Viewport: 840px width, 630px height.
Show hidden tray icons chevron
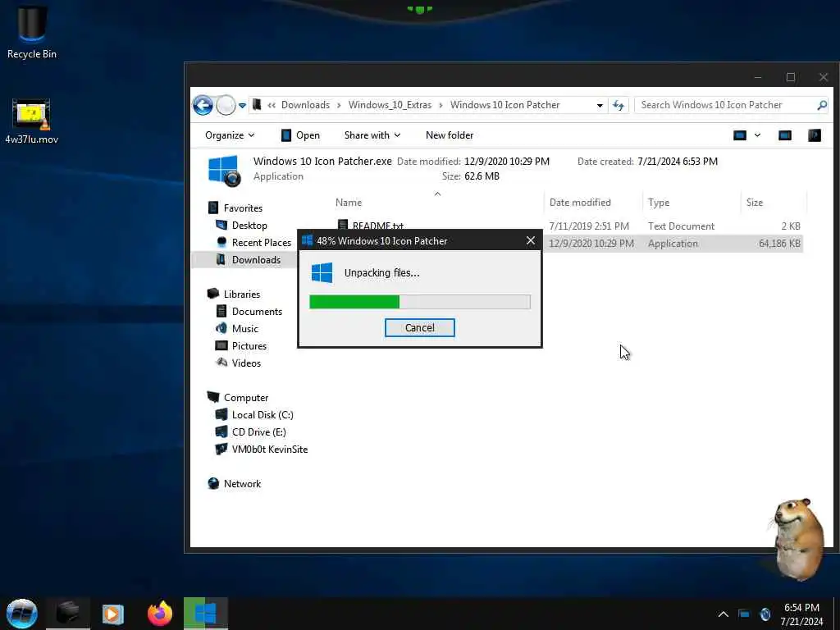[x=723, y=614]
